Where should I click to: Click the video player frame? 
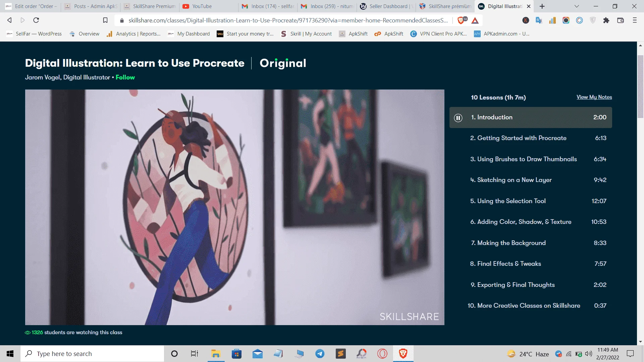coord(234,207)
